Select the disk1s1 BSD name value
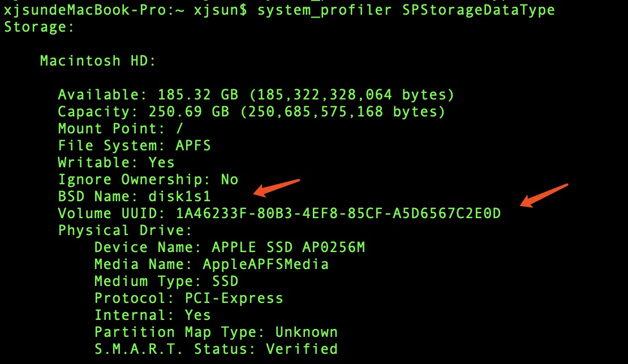 click(179, 196)
